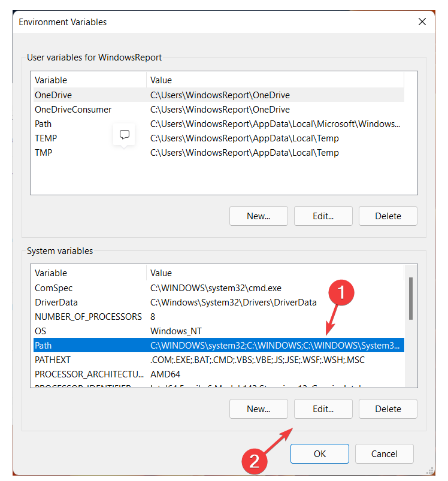Click the New button under system variables
Screen dimensions: 448x481
click(x=258, y=409)
